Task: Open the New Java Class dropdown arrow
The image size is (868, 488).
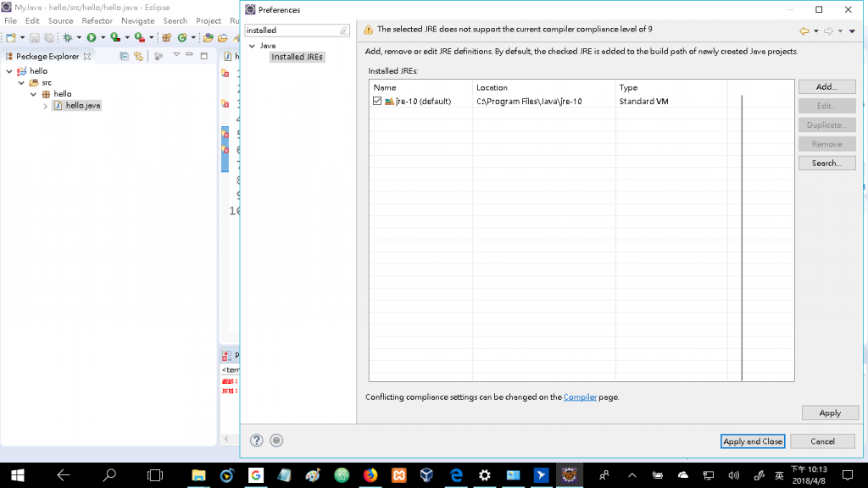Action: 193,37
